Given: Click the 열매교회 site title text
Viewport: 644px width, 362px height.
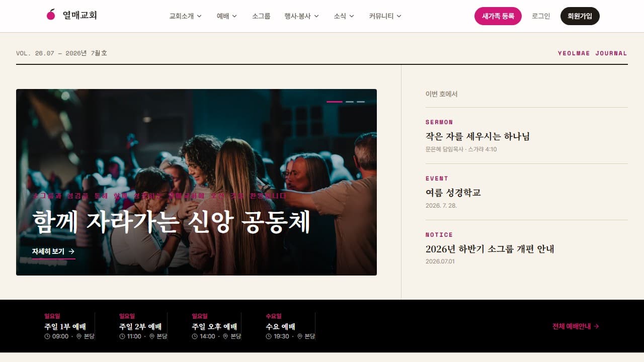Looking at the screenshot, I should (80, 15).
